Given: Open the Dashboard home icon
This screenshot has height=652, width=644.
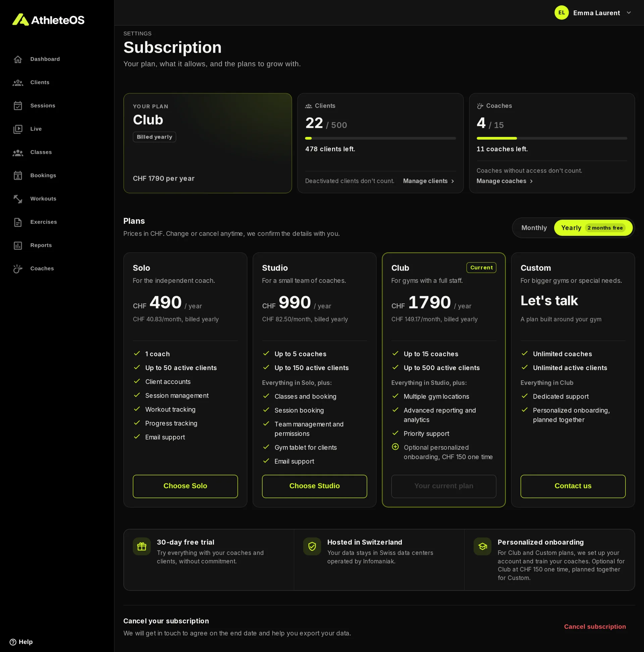Looking at the screenshot, I should [18, 59].
